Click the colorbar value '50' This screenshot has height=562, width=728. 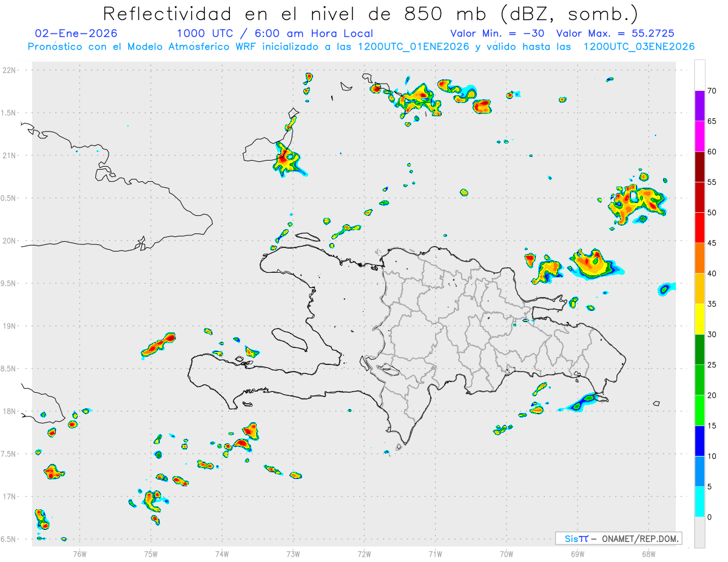point(712,213)
